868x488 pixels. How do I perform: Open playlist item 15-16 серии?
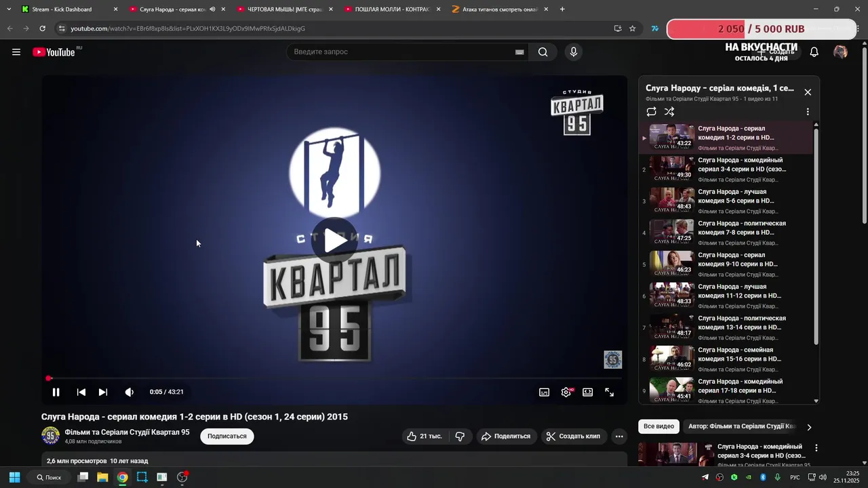(x=726, y=359)
